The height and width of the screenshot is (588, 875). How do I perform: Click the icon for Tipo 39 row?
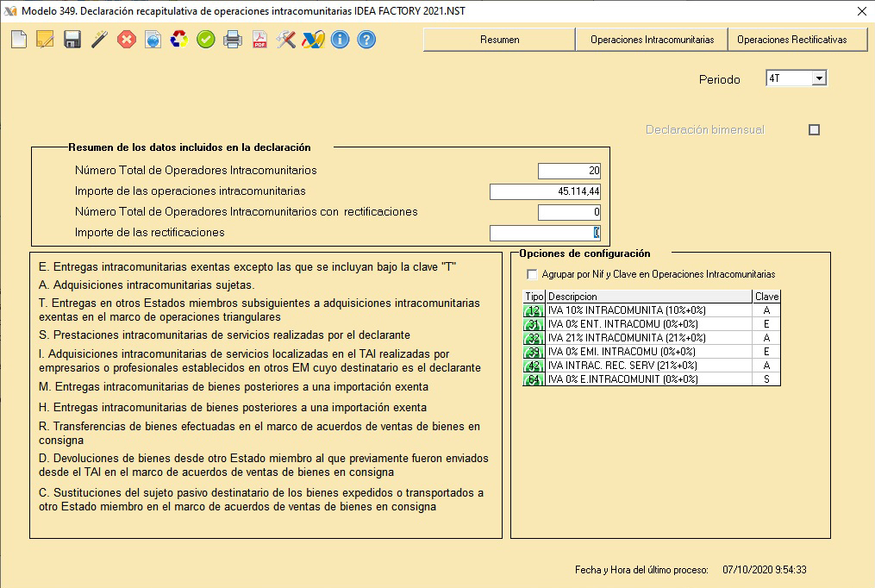(x=534, y=352)
